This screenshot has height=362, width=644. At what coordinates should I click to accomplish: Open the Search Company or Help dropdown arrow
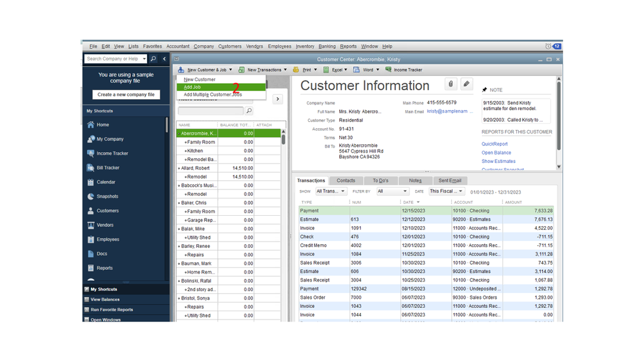pos(144,59)
